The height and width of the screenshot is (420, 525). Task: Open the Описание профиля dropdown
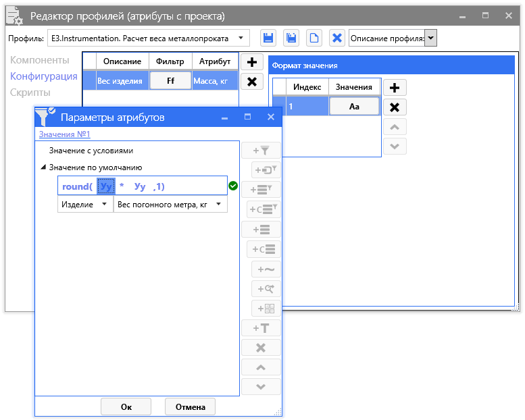(430, 38)
